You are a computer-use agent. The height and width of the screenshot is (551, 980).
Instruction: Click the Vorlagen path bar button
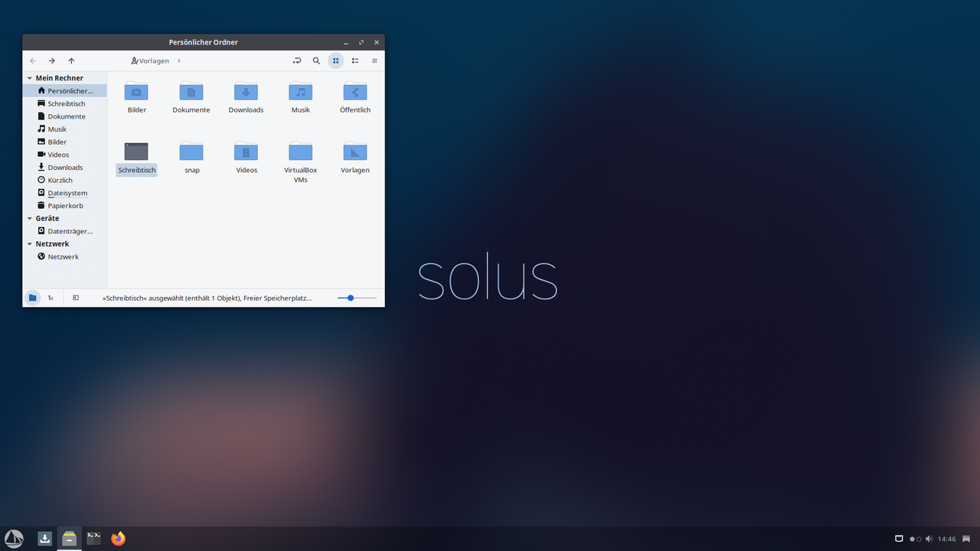click(150, 60)
